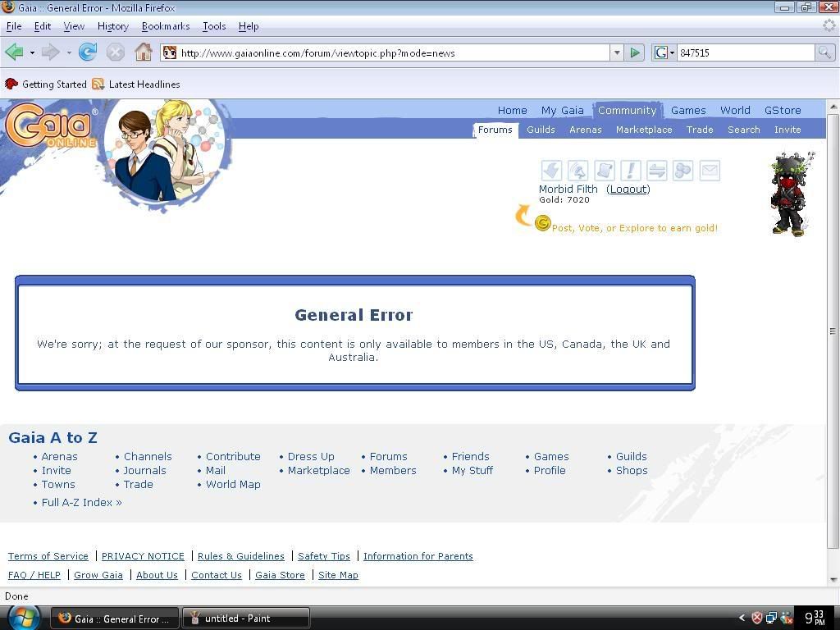Click the network tray icon
This screenshot has height=630, width=840.
coord(771,619)
